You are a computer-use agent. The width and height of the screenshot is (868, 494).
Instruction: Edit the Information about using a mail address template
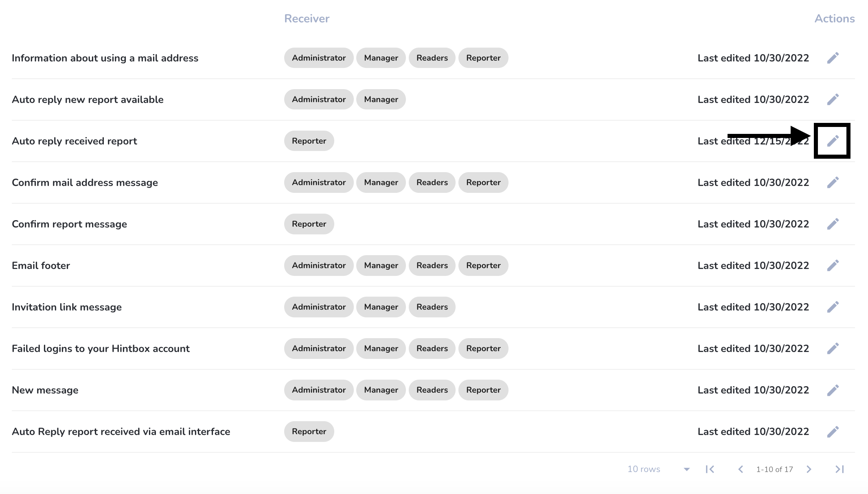[833, 58]
